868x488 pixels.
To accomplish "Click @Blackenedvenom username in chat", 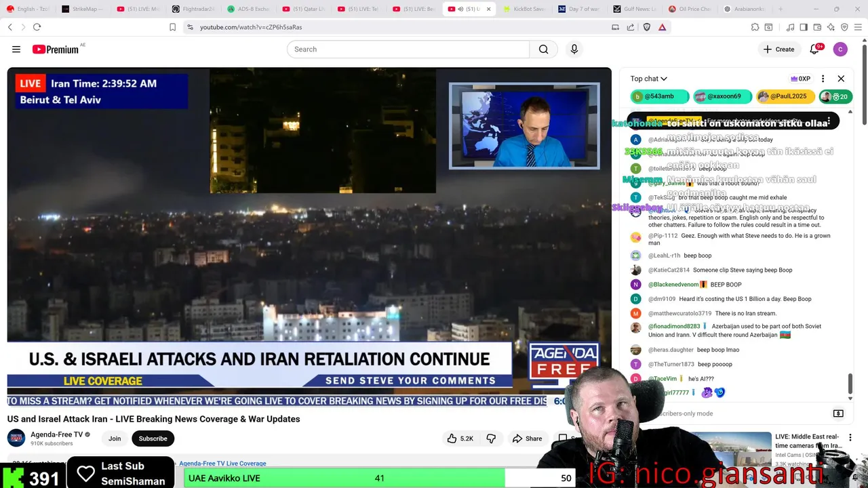I will coord(673,285).
